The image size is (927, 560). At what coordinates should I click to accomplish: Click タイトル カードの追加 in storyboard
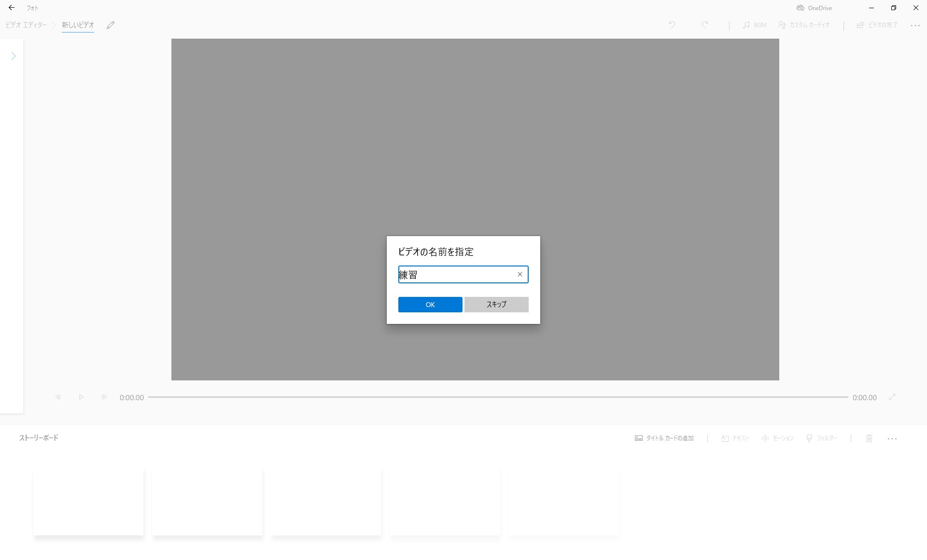(x=664, y=438)
